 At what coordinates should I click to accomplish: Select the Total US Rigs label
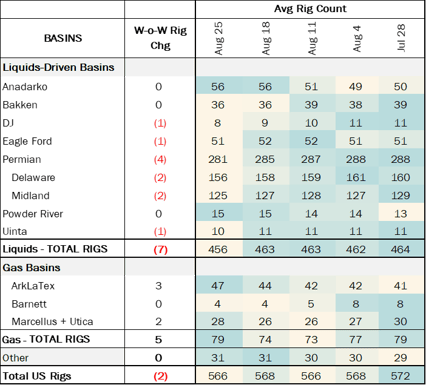[37, 376]
